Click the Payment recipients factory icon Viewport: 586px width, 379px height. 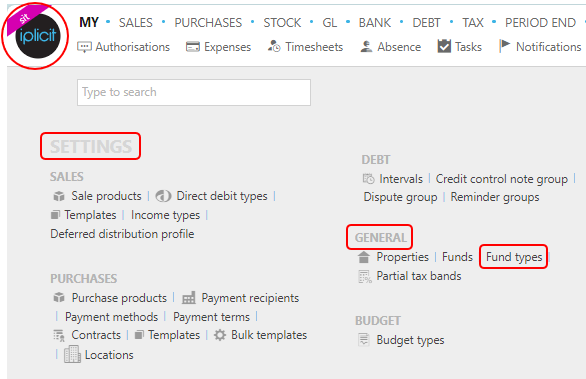(x=188, y=298)
